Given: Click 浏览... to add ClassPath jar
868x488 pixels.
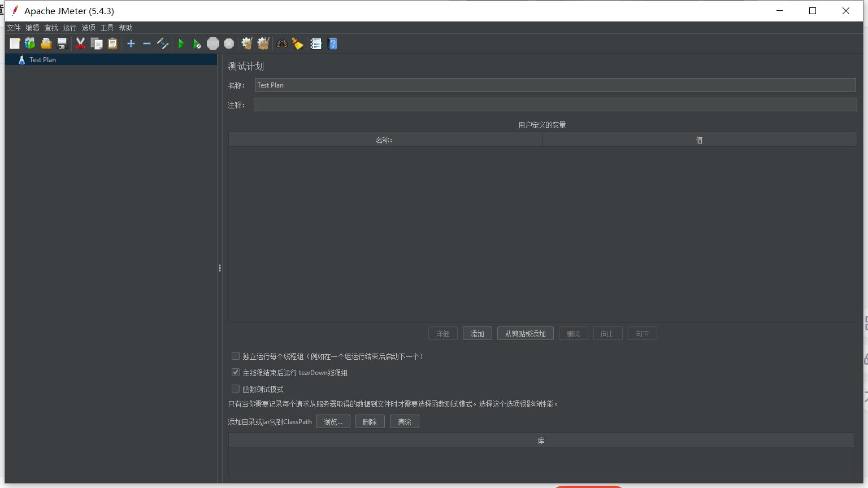Looking at the screenshot, I should (x=333, y=422).
